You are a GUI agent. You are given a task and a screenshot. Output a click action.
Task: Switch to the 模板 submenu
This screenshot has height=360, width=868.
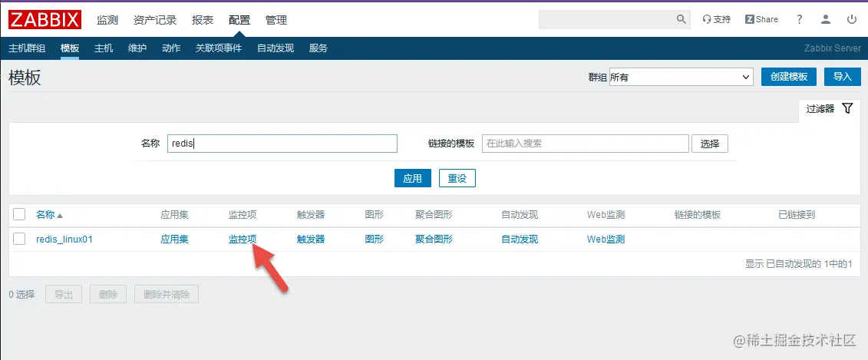(70, 48)
